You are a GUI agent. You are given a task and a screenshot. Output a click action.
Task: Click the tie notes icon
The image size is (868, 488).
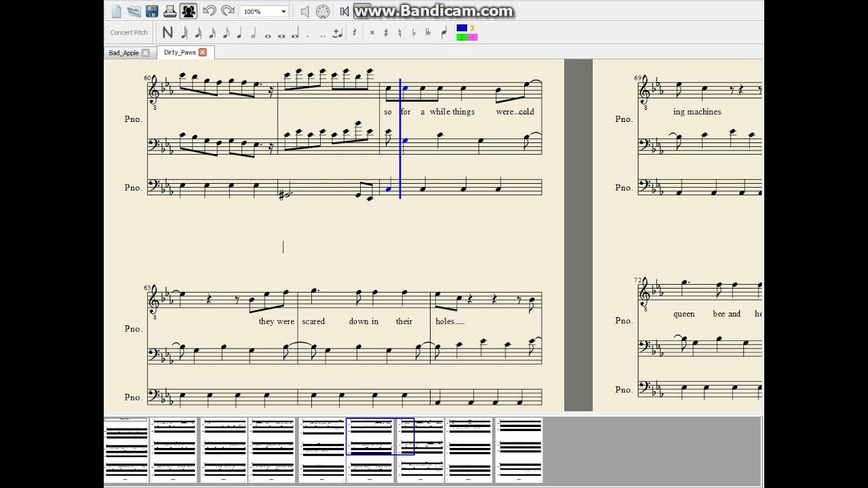(337, 33)
